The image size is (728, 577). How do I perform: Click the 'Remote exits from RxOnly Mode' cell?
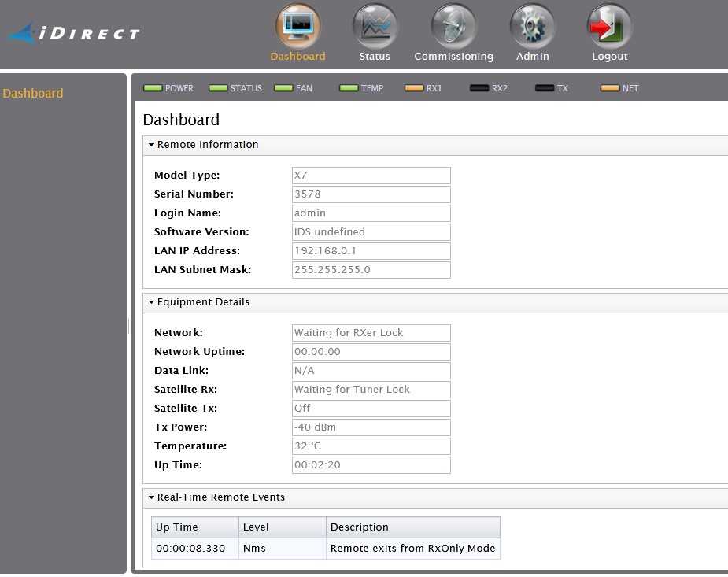point(413,549)
